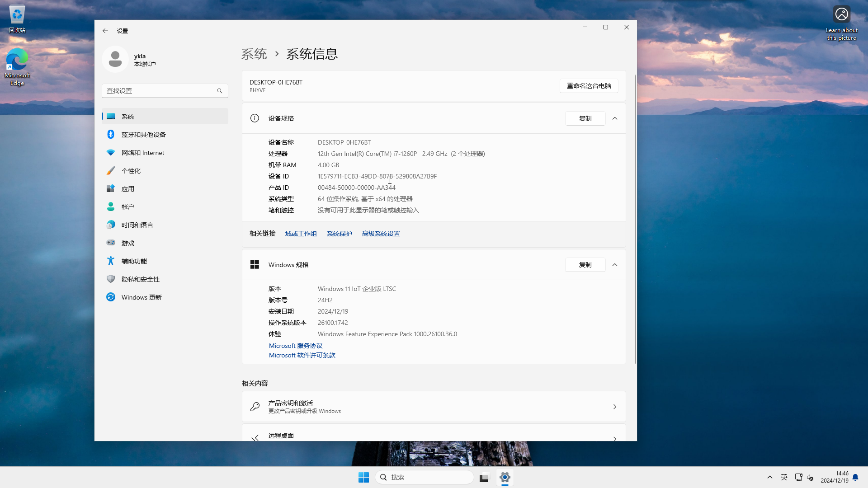Open the taskbar clock 14:46
Image resolution: width=868 pixels, height=488 pixels.
coord(835,477)
